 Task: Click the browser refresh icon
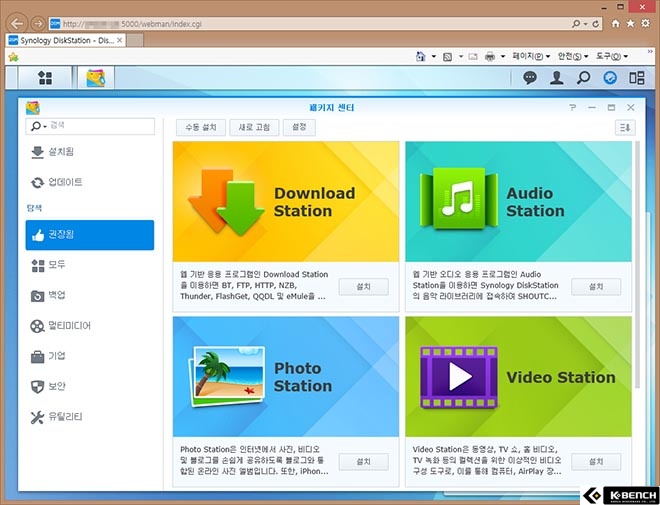tap(595, 24)
